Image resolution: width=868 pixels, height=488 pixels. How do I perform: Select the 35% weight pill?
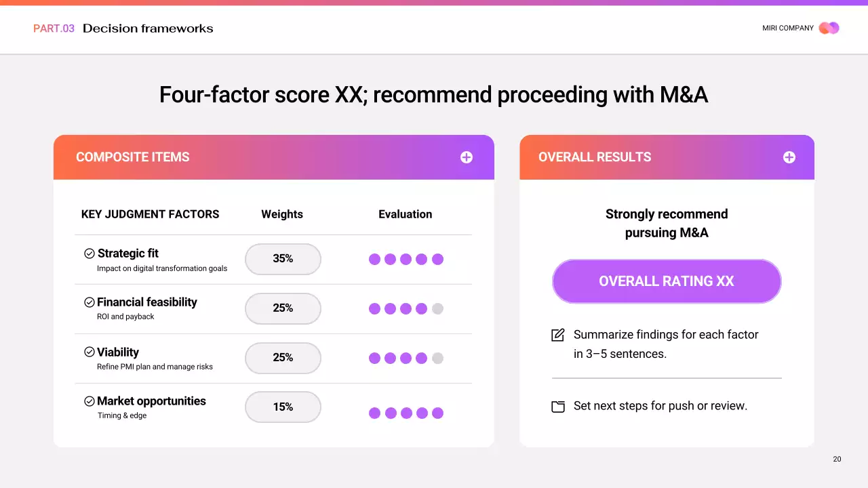283,259
